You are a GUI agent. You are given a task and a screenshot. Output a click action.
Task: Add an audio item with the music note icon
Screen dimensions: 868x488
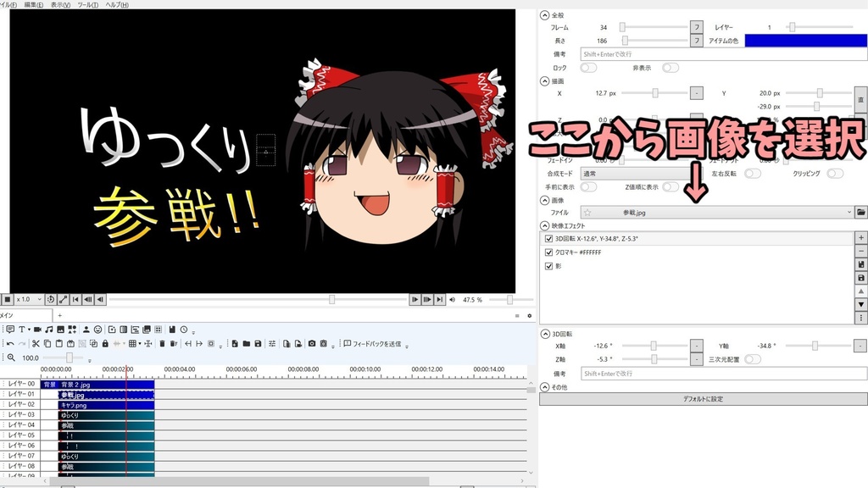(49, 330)
